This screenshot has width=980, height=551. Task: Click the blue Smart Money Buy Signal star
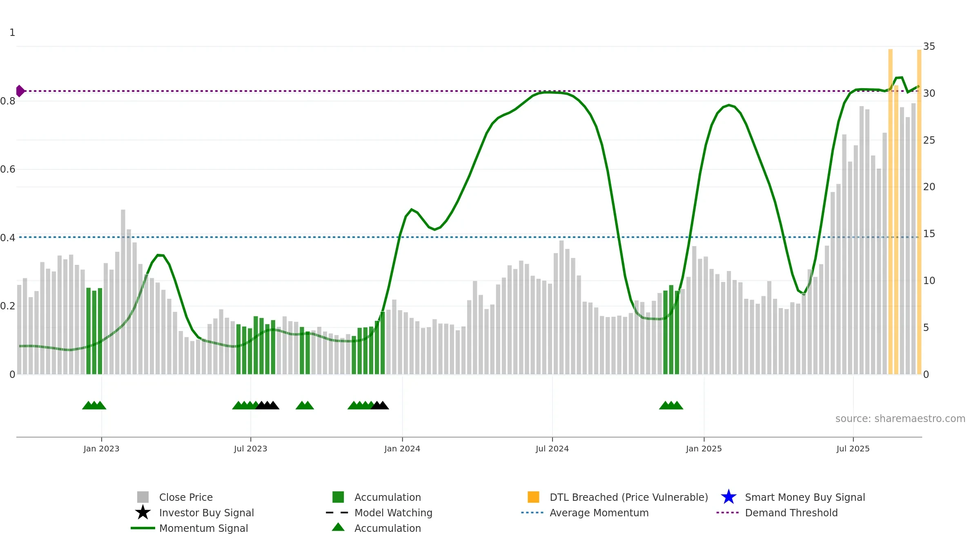pyautogui.click(x=728, y=497)
